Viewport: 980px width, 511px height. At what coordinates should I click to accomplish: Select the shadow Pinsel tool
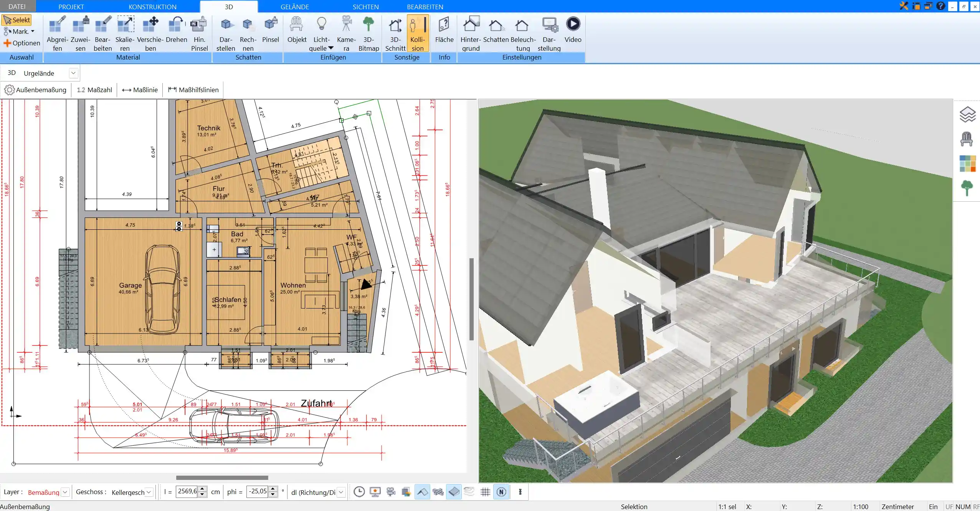tap(271, 30)
